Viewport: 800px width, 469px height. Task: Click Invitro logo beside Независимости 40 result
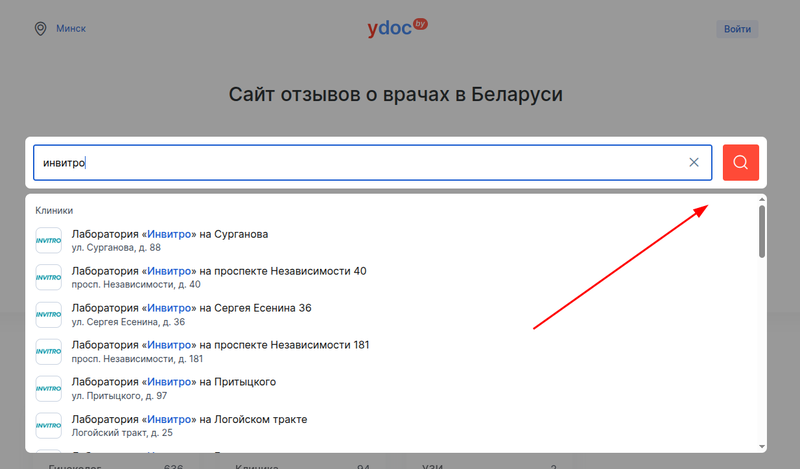48,277
